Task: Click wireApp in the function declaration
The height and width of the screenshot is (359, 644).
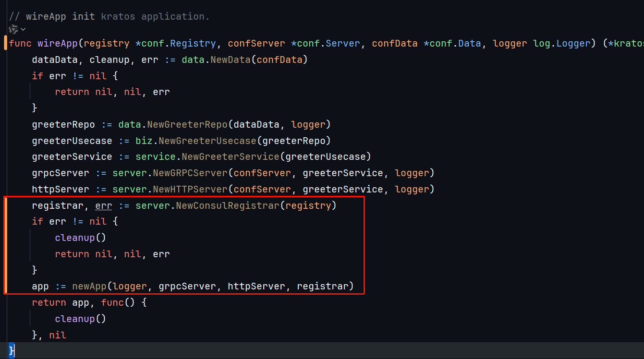Action: [x=58, y=44]
